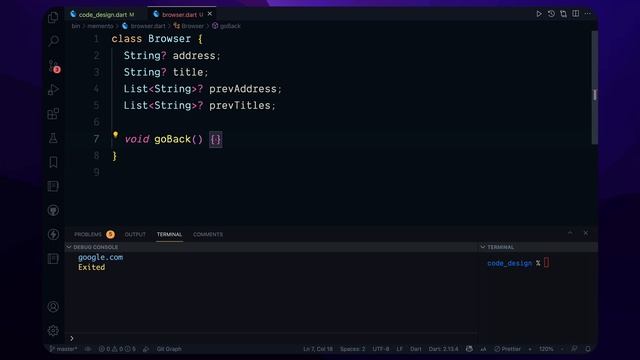
Task: Click Dart SDK version 2.13.4
Action: pyautogui.click(x=443, y=349)
